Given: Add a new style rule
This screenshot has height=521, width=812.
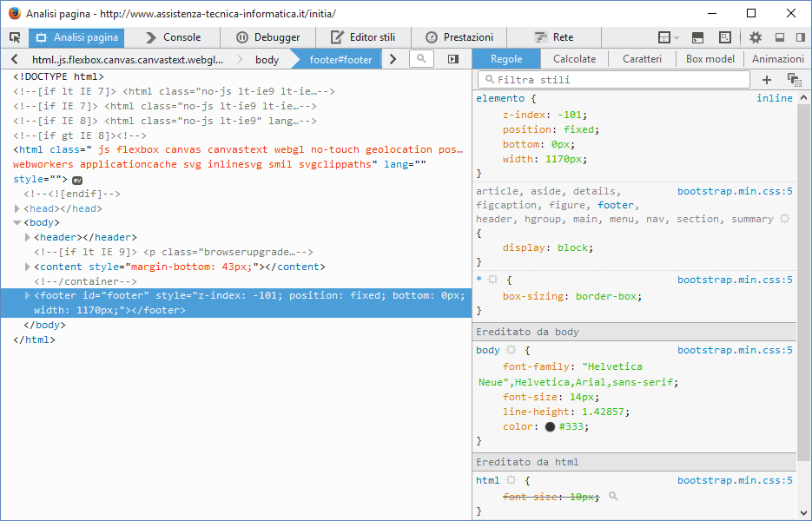Looking at the screenshot, I should point(767,80).
